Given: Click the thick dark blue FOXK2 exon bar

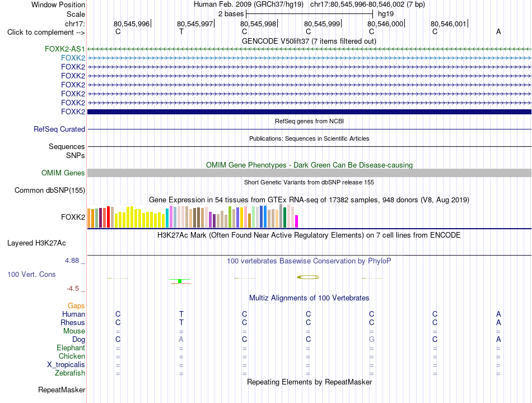Looking at the screenshot, I should (x=309, y=112).
